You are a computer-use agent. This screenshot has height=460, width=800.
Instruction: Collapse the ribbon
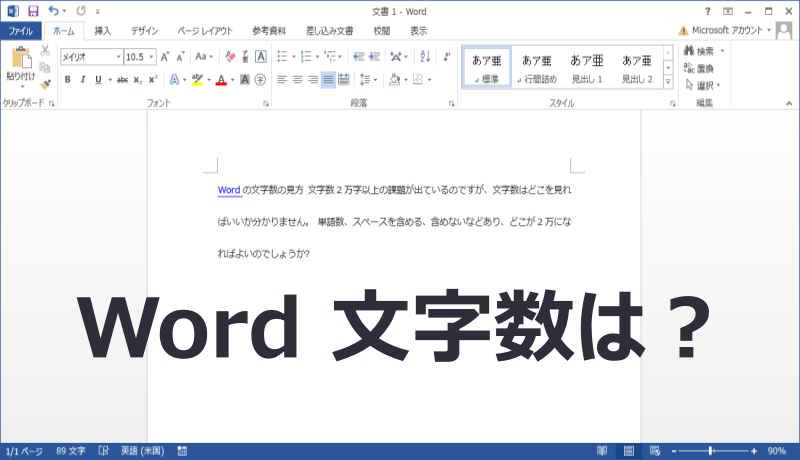click(x=789, y=104)
